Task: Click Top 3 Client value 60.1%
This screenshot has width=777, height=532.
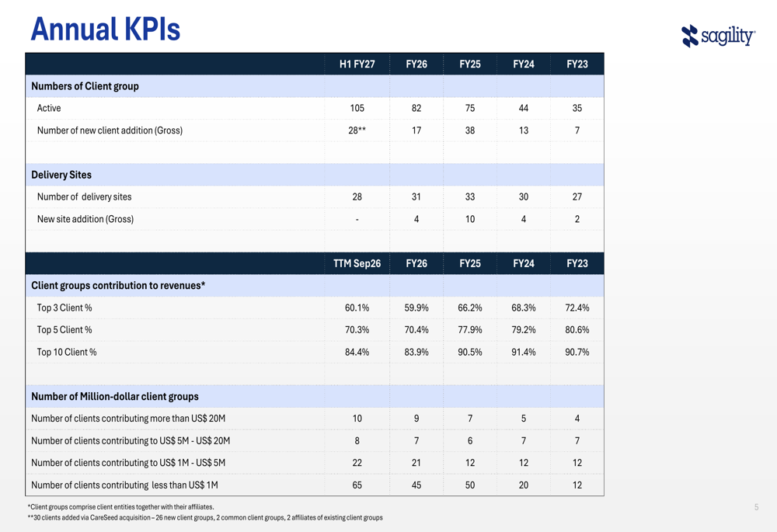Action: pyautogui.click(x=357, y=308)
